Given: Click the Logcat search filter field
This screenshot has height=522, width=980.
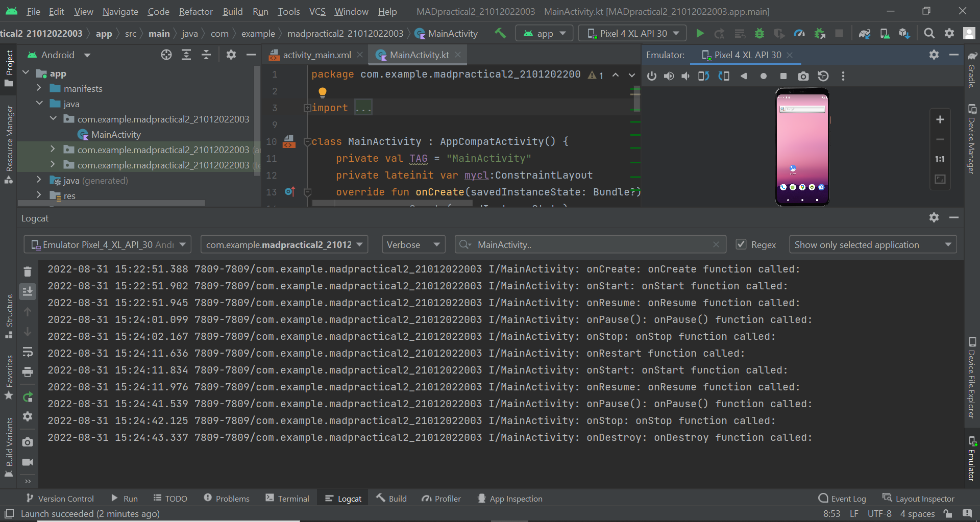Looking at the screenshot, I should 591,244.
